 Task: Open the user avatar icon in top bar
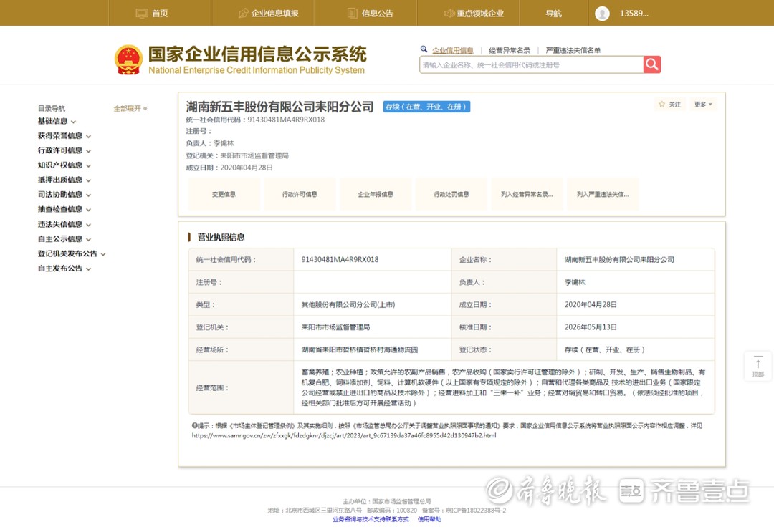click(602, 14)
